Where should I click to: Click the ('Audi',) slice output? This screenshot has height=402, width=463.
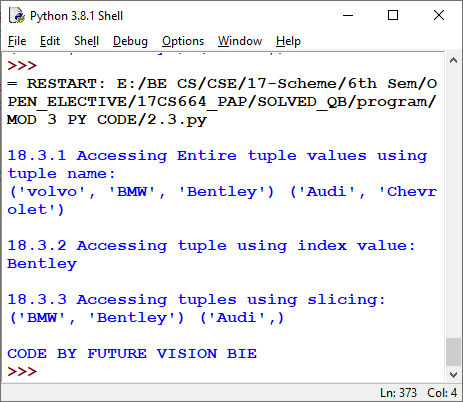coord(242,318)
